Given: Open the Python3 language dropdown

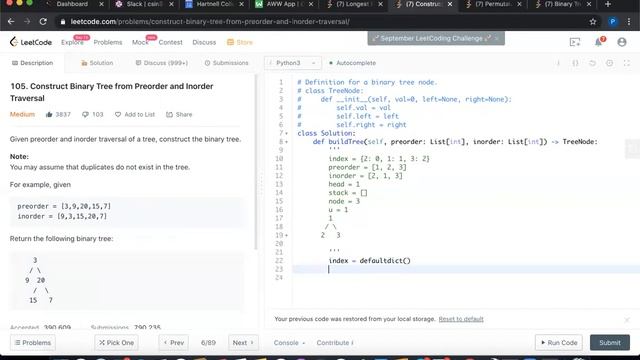Looking at the screenshot, I should 293,63.
